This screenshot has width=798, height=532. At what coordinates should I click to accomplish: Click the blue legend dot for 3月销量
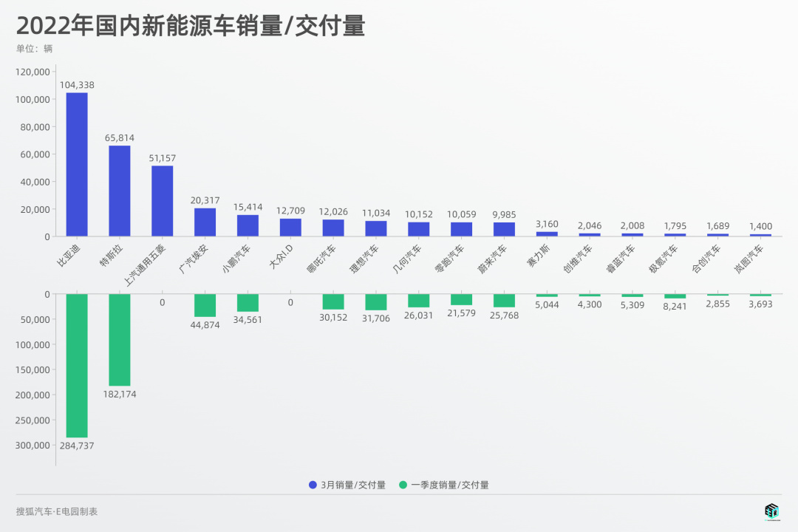pos(313,485)
